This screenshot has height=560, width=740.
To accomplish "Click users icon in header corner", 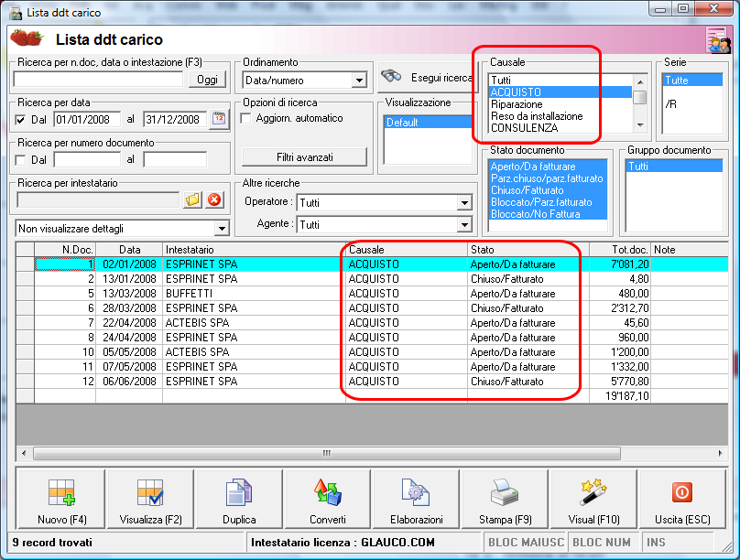I will coord(718,41).
